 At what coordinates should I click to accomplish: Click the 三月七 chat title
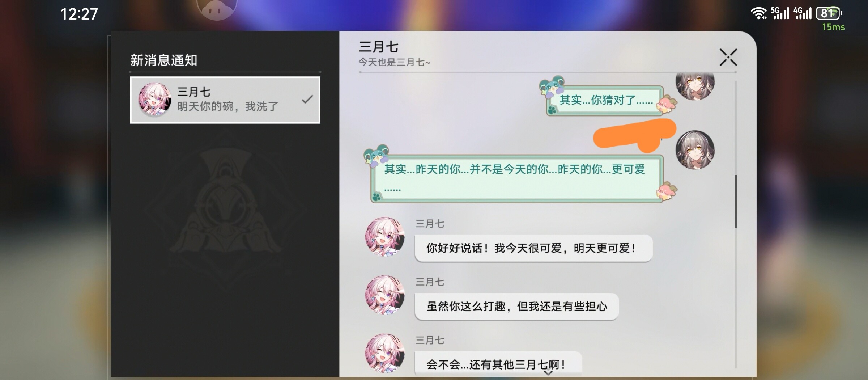[x=379, y=47]
